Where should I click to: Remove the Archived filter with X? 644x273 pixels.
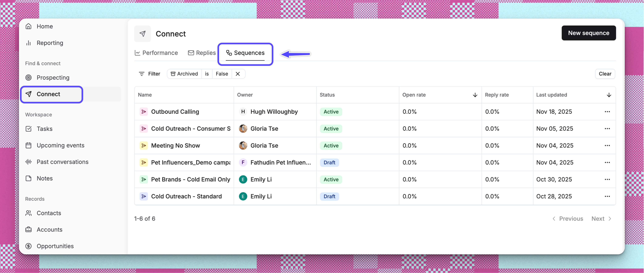pos(238,74)
